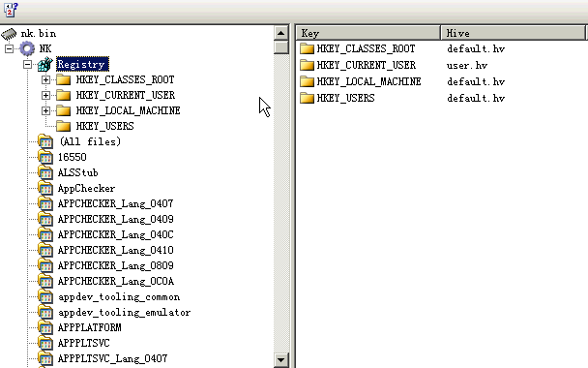This screenshot has height=368, width=588.
Task: Expand HKEY_LOCAL_MACHINE tree node
Action: pos(45,110)
